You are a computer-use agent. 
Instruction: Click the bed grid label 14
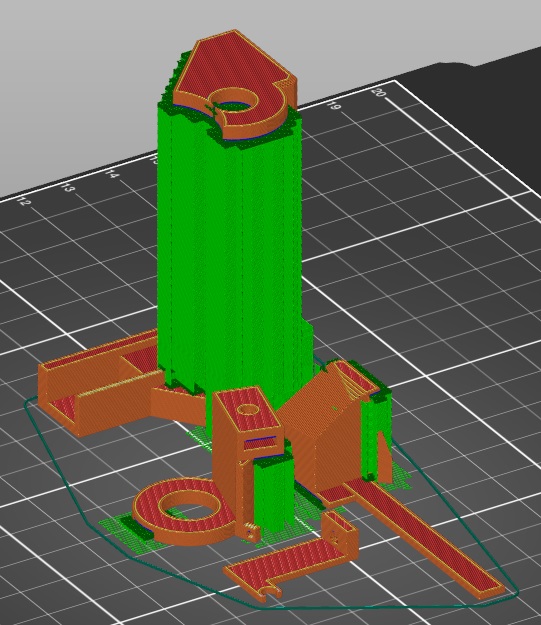[111, 174]
